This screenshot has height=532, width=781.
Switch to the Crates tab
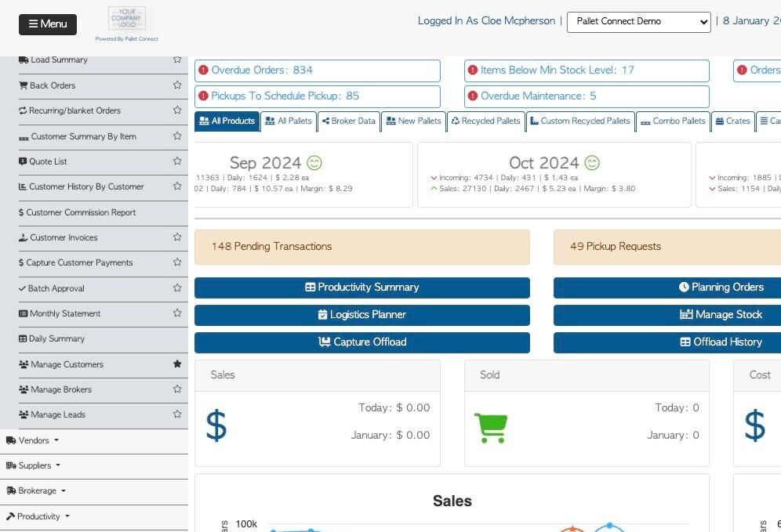click(732, 121)
